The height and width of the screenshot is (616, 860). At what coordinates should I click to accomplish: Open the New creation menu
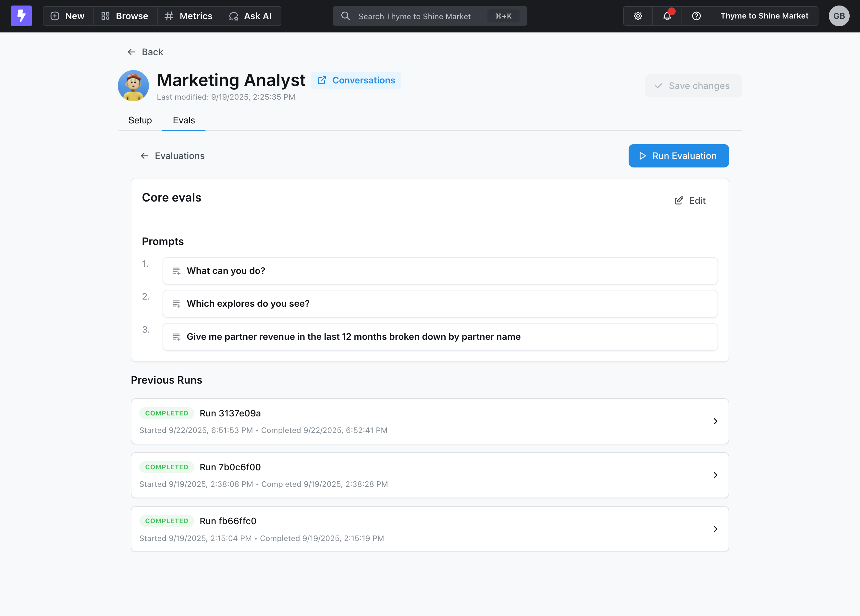pyautogui.click(x=68, y=16)
